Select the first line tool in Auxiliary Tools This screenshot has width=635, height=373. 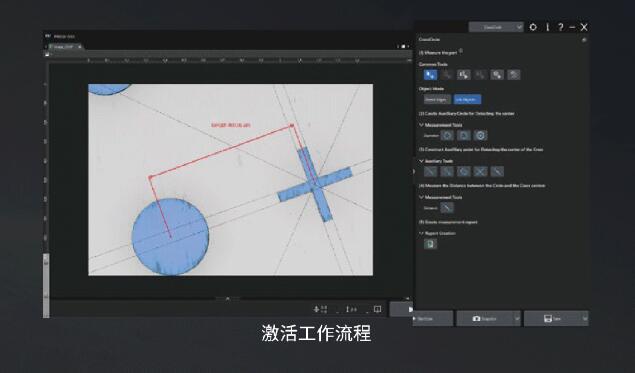pos(430,172)
